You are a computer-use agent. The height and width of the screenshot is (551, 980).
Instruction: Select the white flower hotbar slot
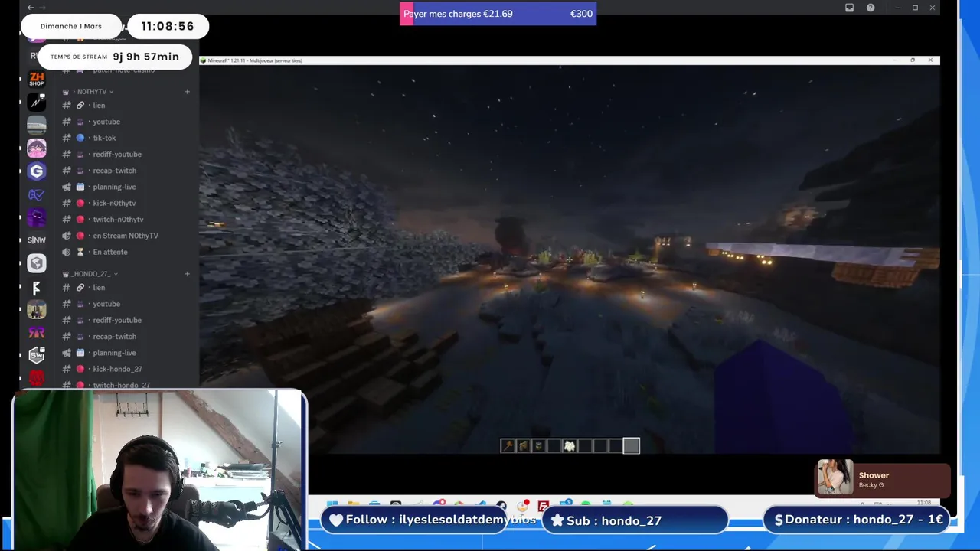[x=569, y=446]
